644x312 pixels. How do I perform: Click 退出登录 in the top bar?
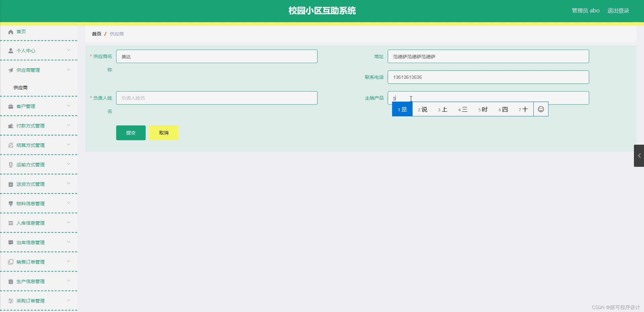coord(618,10)
